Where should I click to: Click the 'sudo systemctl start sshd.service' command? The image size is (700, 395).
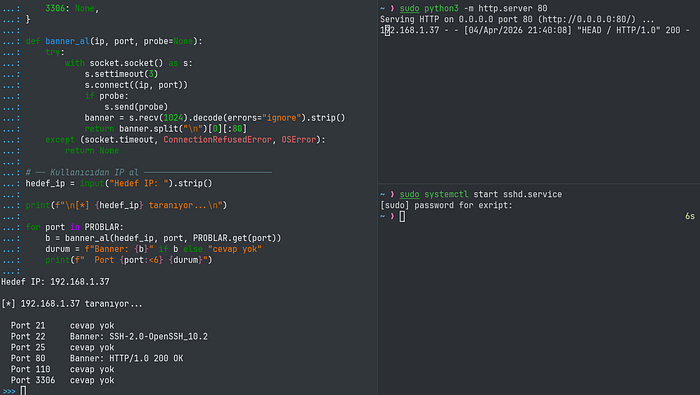click(481, 194)
